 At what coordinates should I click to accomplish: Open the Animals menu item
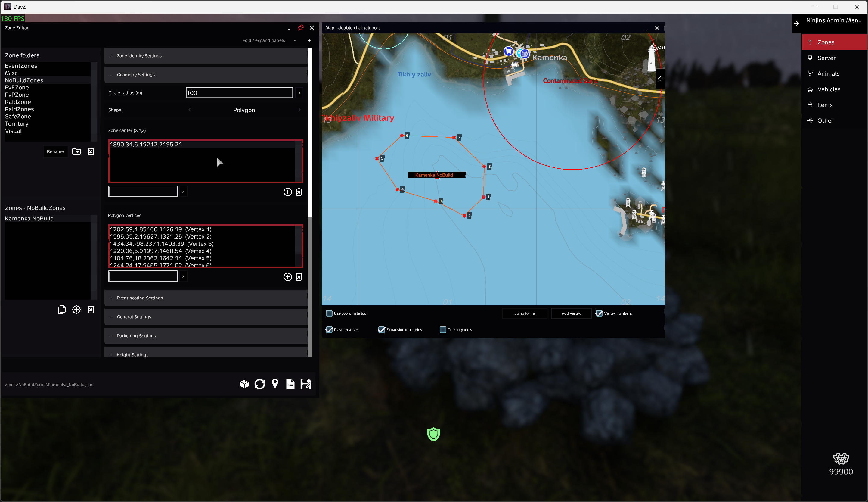click(834, 74)
